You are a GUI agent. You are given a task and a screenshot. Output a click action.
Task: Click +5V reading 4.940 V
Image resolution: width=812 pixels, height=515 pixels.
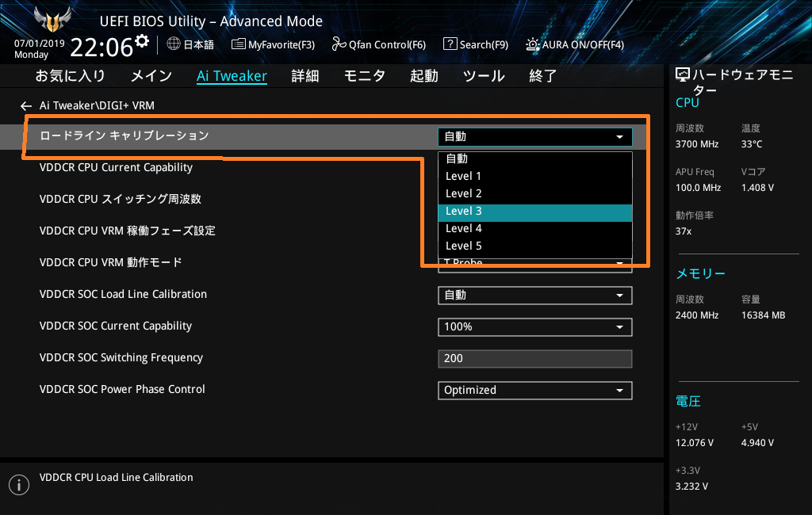point(757,443)
